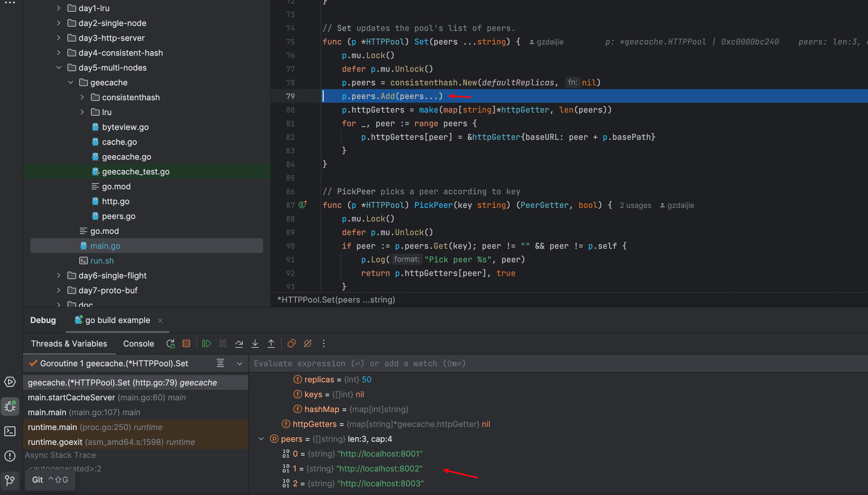Click the Step Into icon
This screenshot has width=868, height=495.
click(x=255, y=344)
